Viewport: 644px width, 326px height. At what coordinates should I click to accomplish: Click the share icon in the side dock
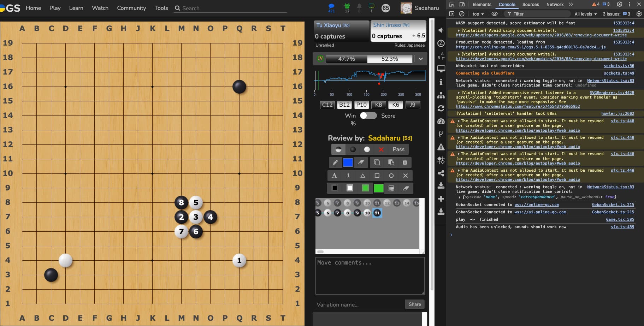[441, 173]
